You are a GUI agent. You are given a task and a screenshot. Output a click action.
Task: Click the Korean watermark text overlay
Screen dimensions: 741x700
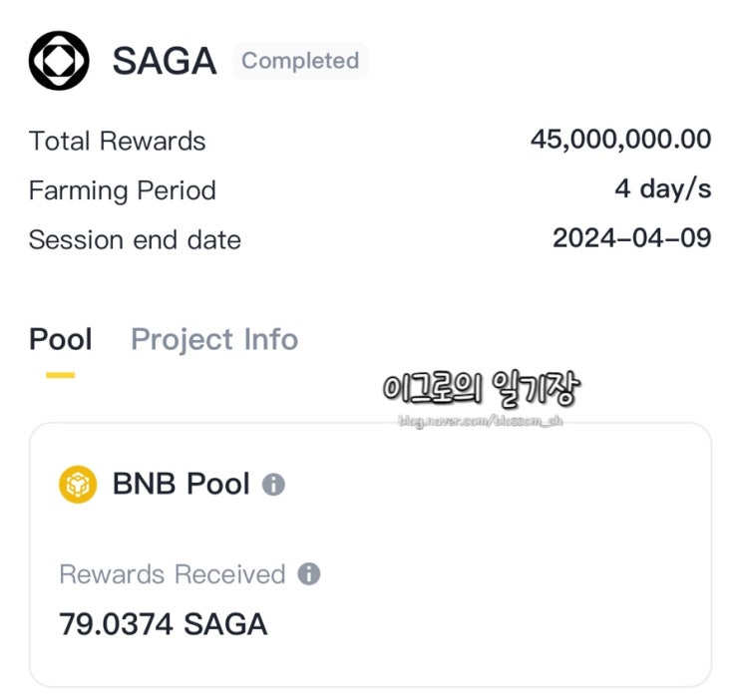coord(480,390)
